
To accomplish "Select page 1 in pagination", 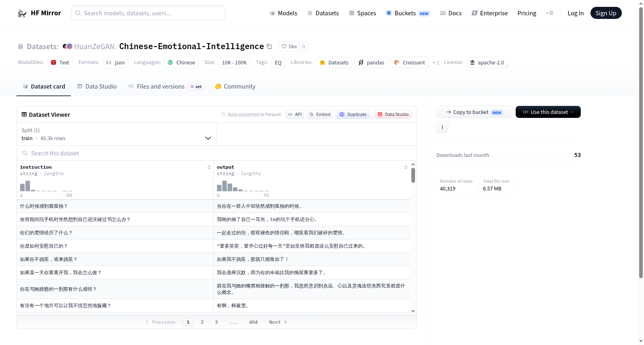I will pyautogui.click(x=188, y=322).
